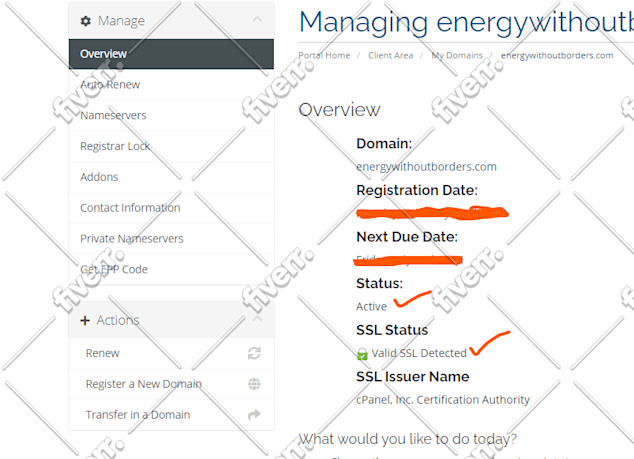This screenshot has height=459, width=634.
Task: Select the Overview menu item
Action: tap(171, 54)
